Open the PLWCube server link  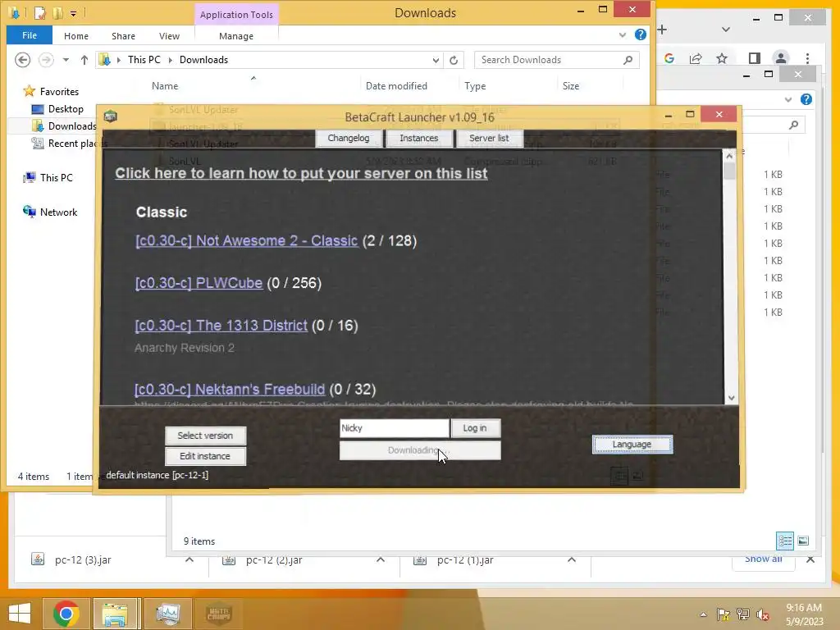199,283
